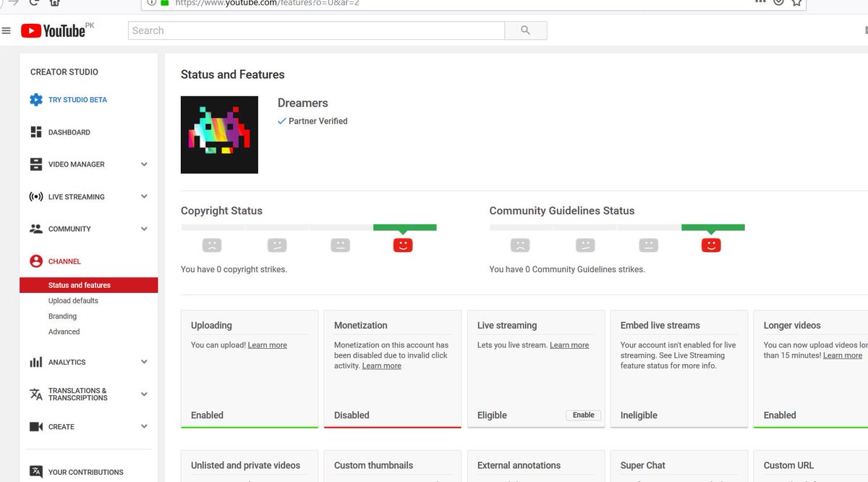This screenshot has width=868, height=482.
Task: Open the Advanced submenu item
Action: (64, 331)
